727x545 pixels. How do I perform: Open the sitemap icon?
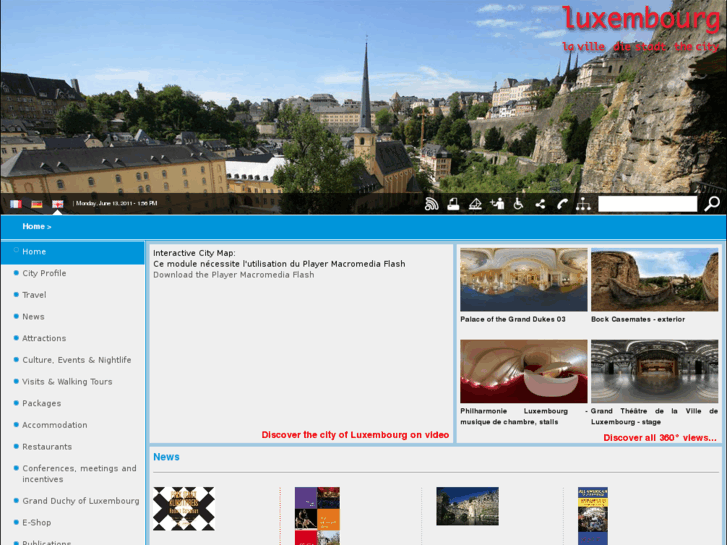[x=583, y=204]
